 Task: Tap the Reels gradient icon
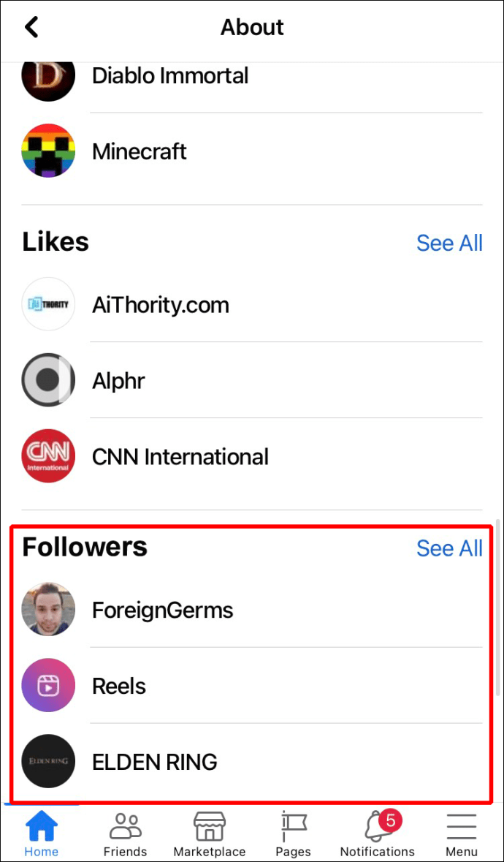(48, 686)
